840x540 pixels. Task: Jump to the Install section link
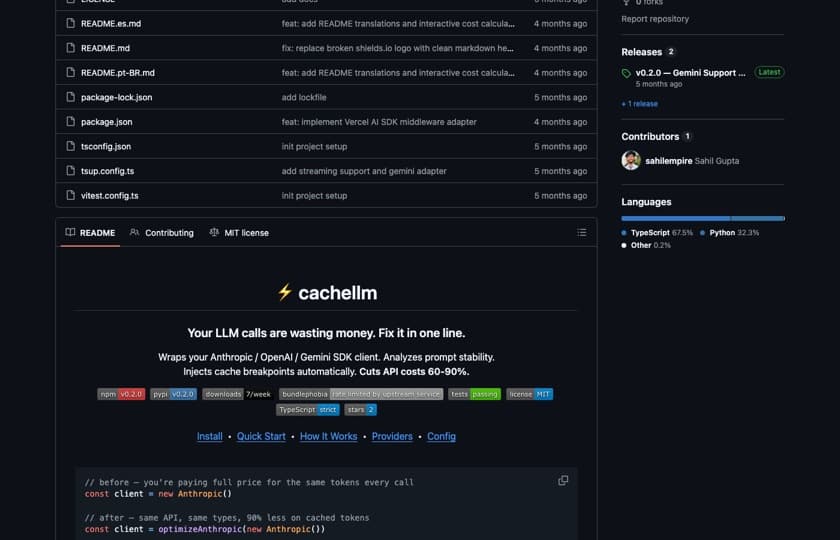tap(209, 437)
